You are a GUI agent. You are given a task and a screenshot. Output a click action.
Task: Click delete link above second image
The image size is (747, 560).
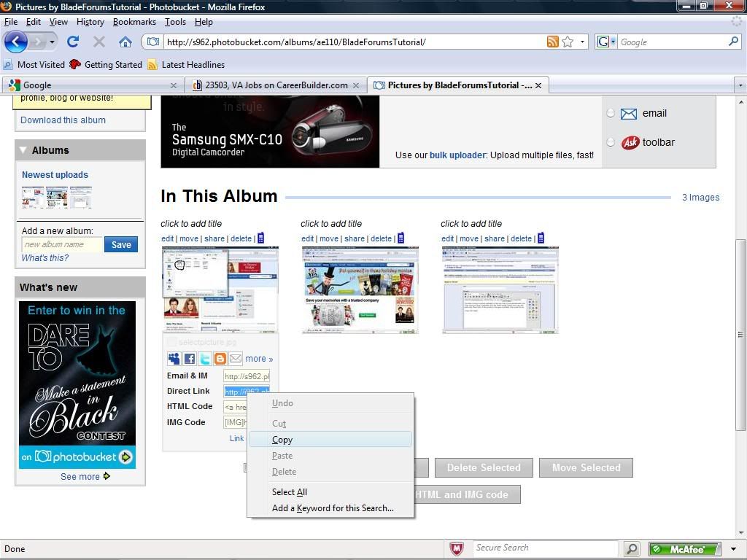click(x=381, y=238)
